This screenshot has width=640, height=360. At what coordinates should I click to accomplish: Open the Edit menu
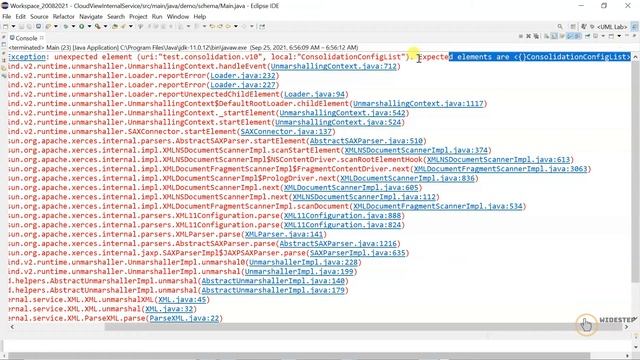(x=20, y=17)
